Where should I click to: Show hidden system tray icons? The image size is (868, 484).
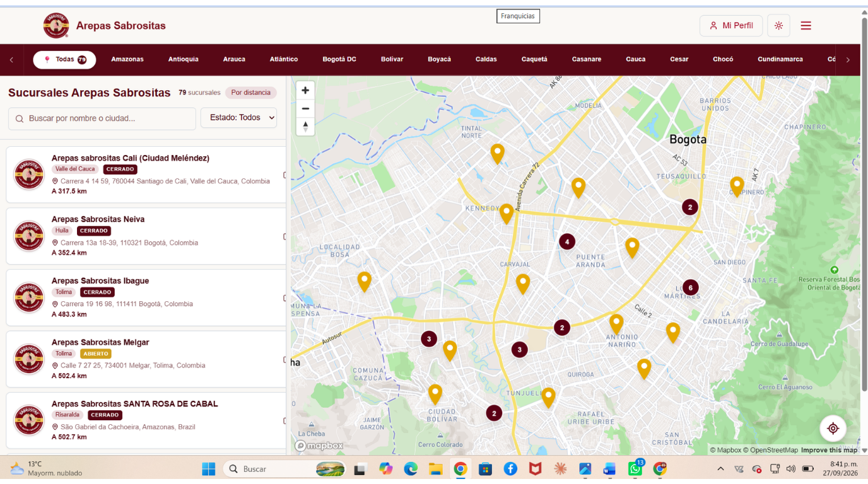point(720,469)
